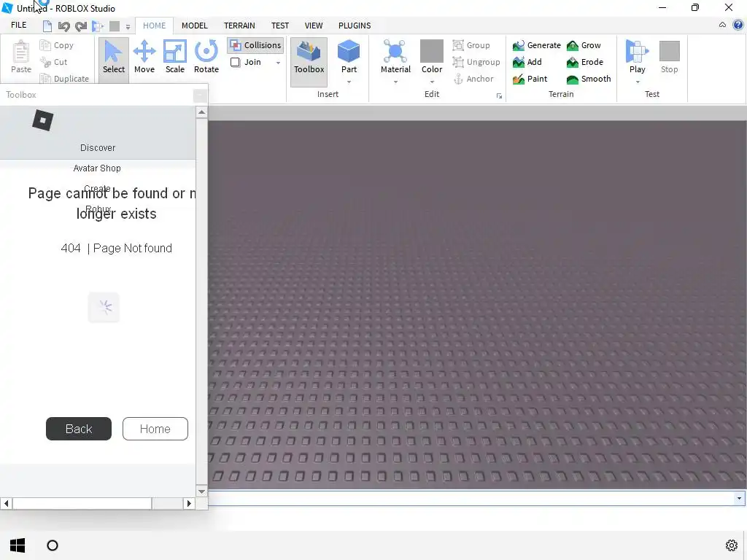Click the Group icon
The height and width of the screenshot is (560, 747).
pos(458,45)
